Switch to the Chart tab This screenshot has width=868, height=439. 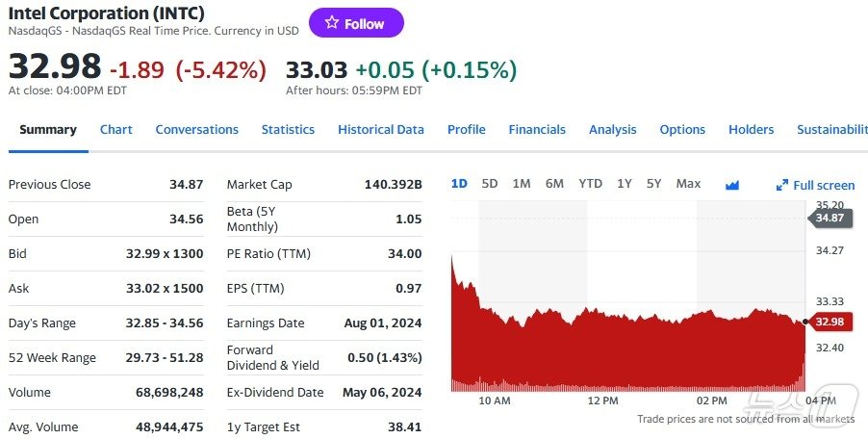click(x=115, y=130)
